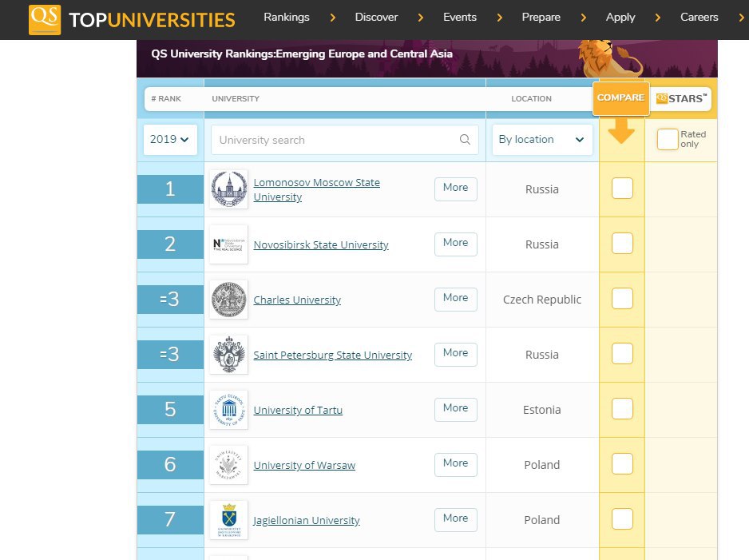
Task: Tick compare checkbox for Jagiellonian University
Action: click(x=622, y=519)
